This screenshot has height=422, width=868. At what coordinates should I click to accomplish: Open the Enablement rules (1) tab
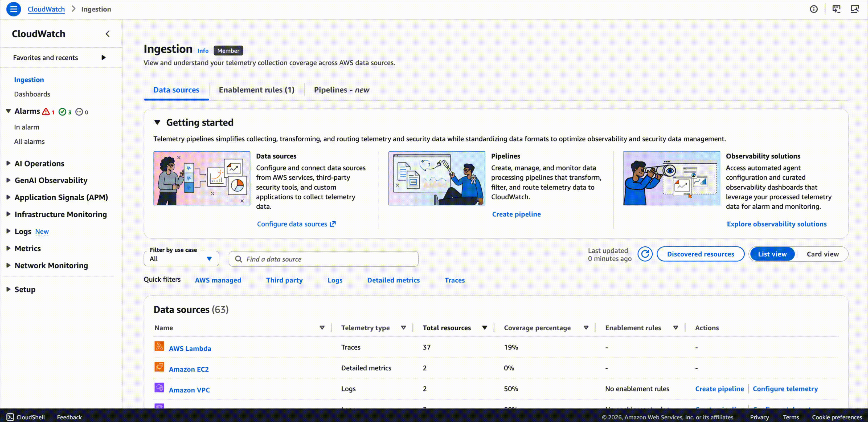coord(256,90)
